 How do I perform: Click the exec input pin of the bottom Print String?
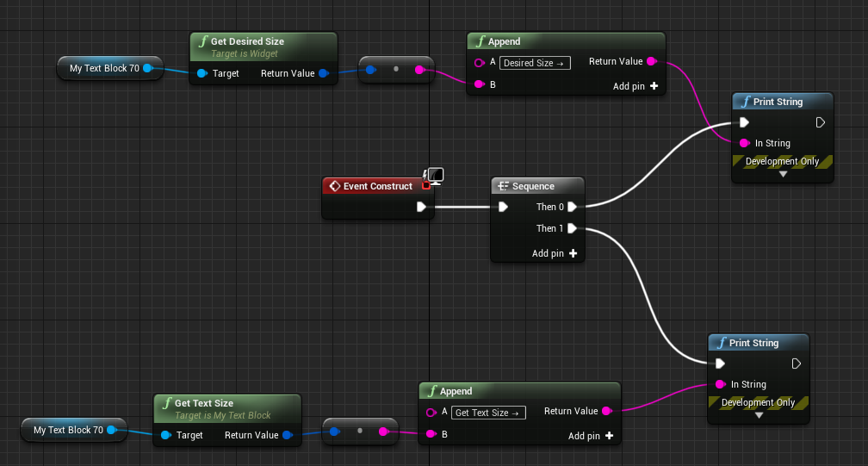pos(720,363)
